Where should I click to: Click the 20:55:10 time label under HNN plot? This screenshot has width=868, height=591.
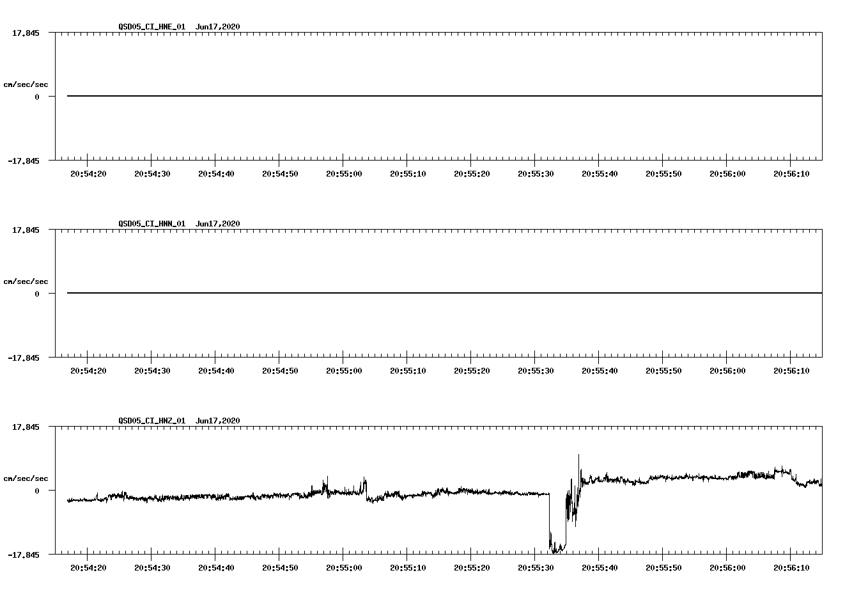click(x=408, y=370)
